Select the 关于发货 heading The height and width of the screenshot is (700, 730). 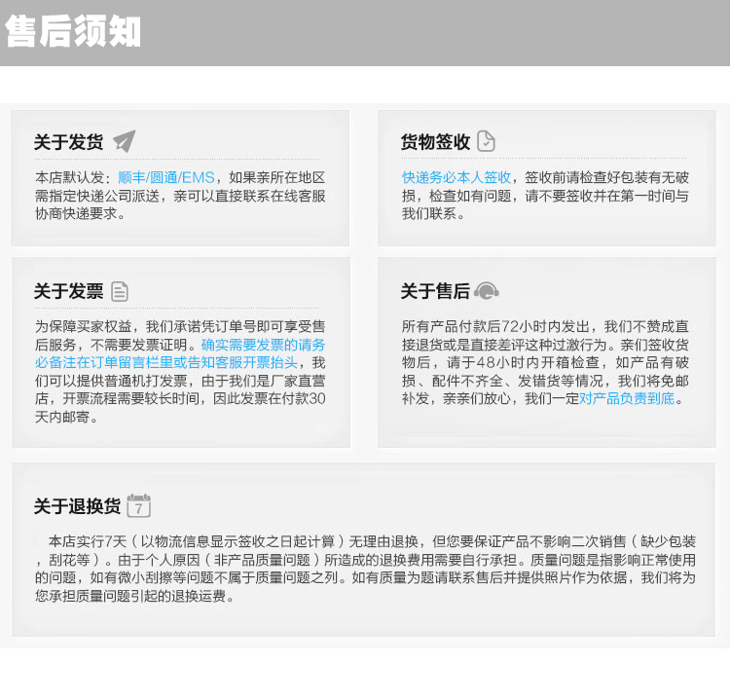point(68,142)
